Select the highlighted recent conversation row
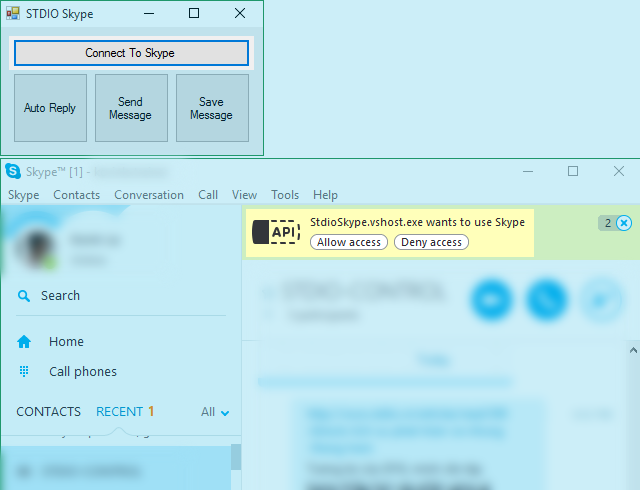The height and width of the screenshot is (490, 640). [116, 468]
